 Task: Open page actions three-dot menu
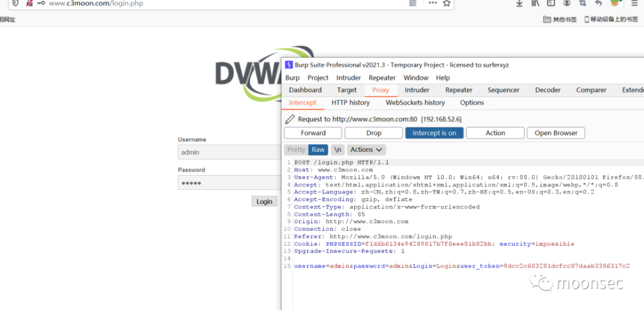433,3
